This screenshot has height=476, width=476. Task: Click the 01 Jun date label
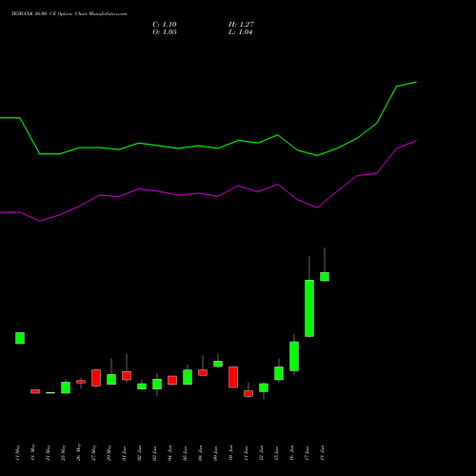(125, 453)
